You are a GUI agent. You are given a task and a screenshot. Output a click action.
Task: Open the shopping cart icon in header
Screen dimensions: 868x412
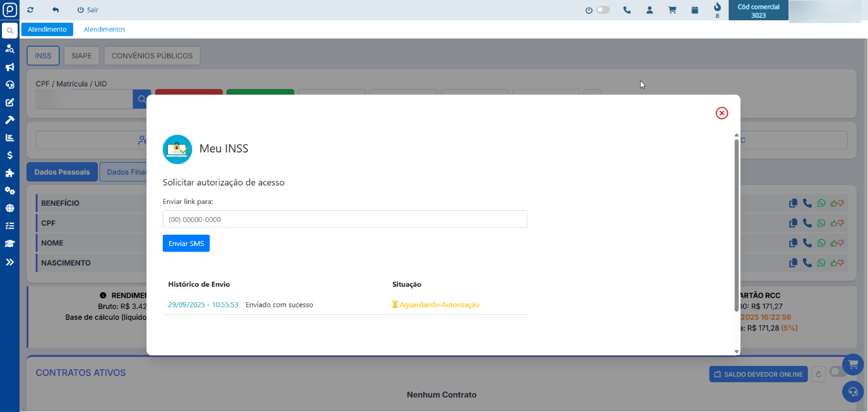[672, 10]
